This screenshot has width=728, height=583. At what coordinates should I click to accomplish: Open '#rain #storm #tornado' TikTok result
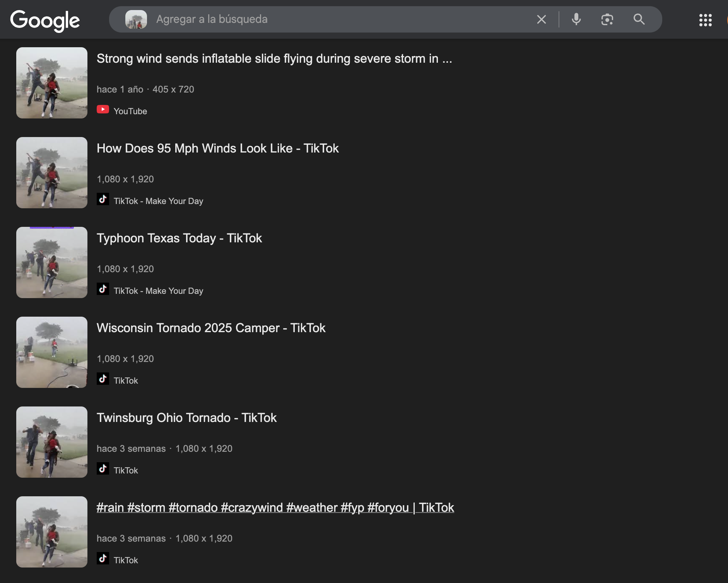point(275,508)
